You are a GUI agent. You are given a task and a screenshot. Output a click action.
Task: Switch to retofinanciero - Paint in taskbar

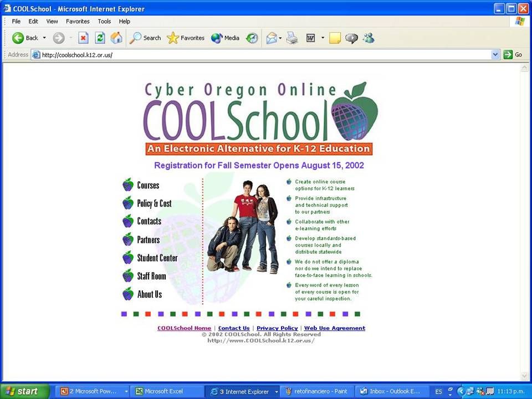pyautogui.click(x=317, y=392)
